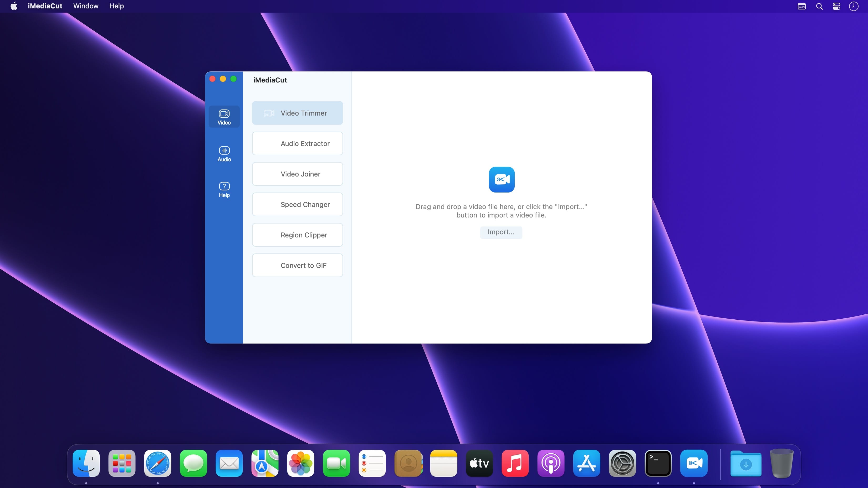868x488 pixels.
Task: Switch to the Audio sidebar section
Action: click(224, 154)
